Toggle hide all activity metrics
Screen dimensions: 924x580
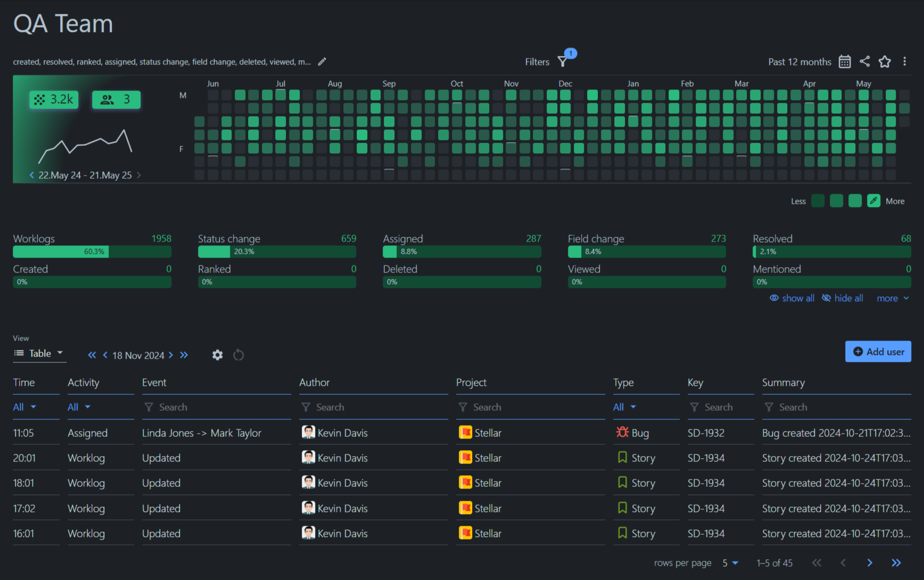(842, 298)
